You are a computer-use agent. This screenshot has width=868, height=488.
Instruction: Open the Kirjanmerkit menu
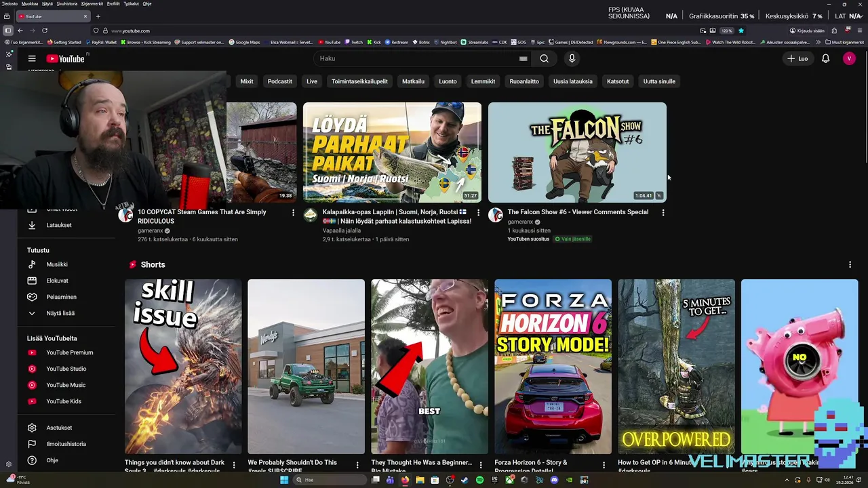[92, 3]
